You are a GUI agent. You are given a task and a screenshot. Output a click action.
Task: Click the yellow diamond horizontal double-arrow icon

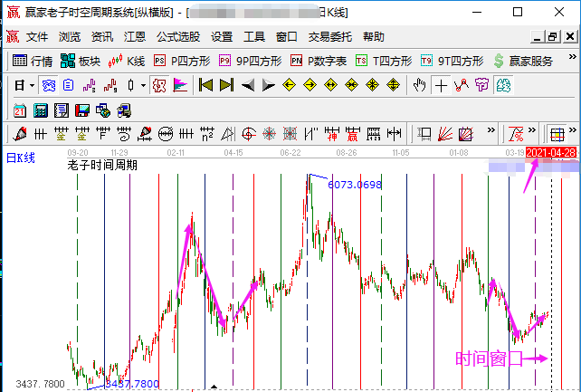pyautogui.click(x=330, y=85)
